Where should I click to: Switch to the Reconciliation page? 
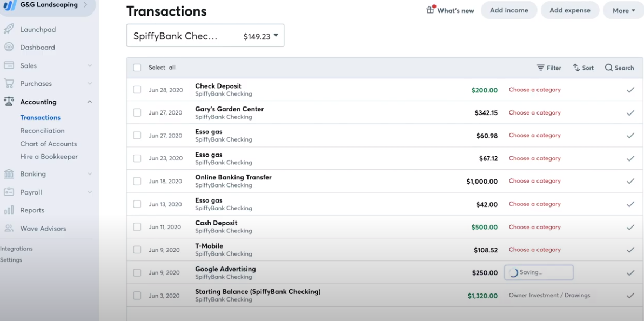42,130
